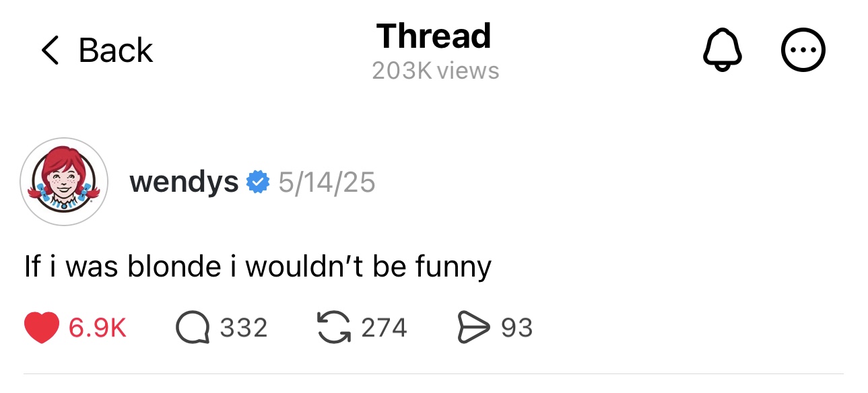
Task: Open the 332 replies count
Action: [x=244, y=328]
